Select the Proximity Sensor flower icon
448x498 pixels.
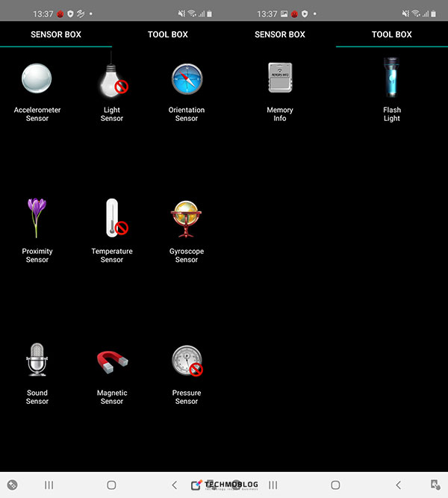[x=37, y=218]
